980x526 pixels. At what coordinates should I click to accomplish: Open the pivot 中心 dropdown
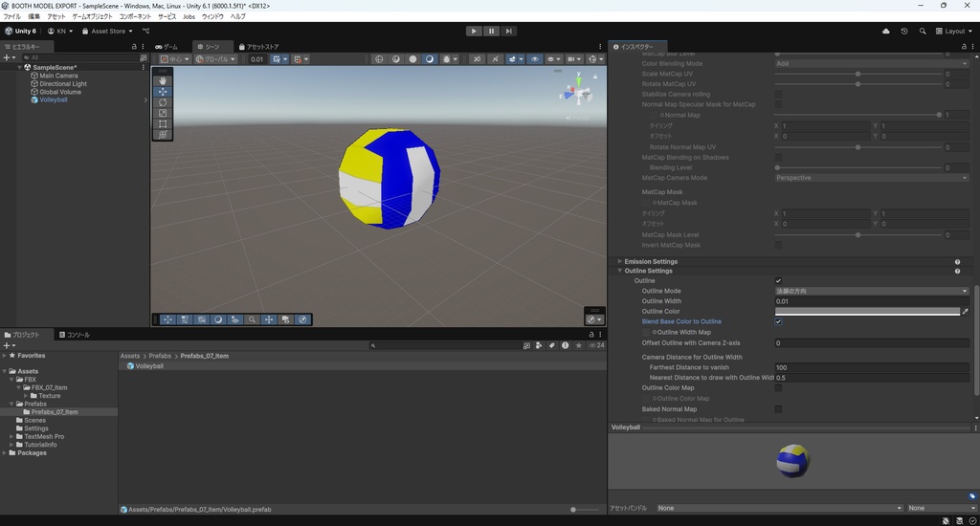(x=174, y=59)
